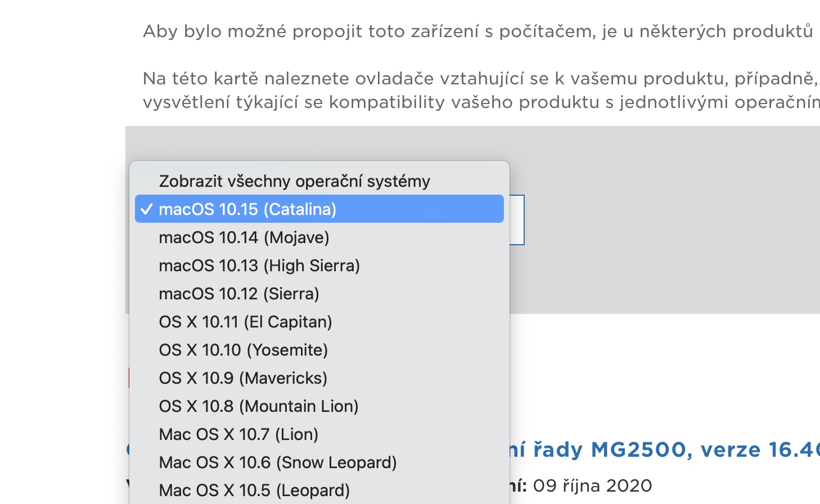820x504 pixels.
Task: Select 'Zobrazit všechny operační systémy' option
Action: (x=294, y=181)
